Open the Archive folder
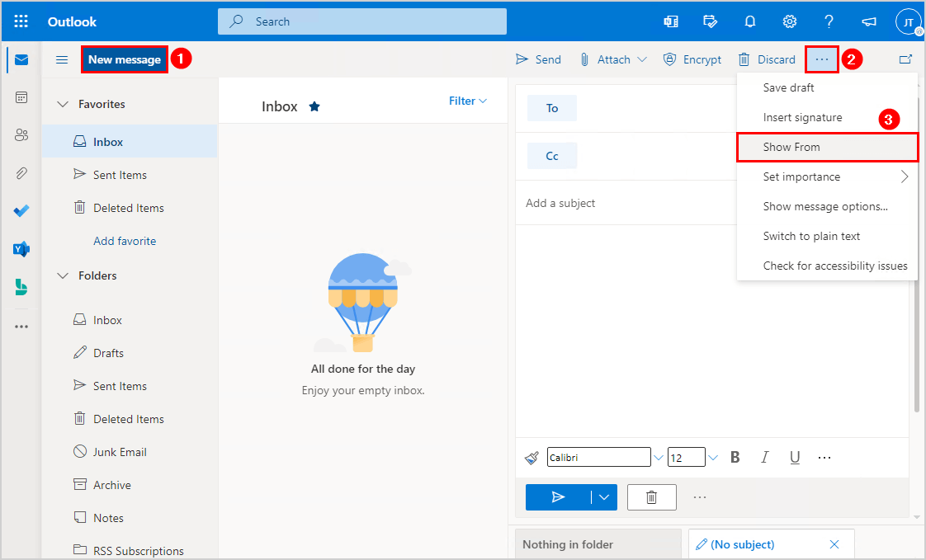Image resolution: width=926 pixels, height=560 pixels. (130, 485)
